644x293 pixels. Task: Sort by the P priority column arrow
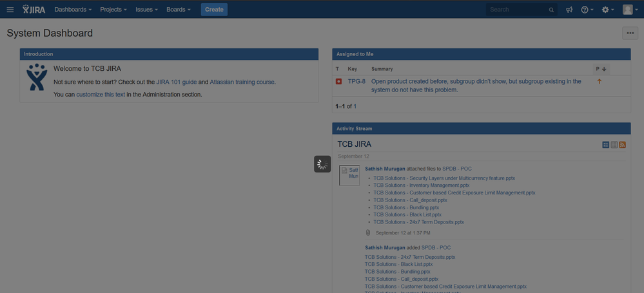click(x=604, y=69)
